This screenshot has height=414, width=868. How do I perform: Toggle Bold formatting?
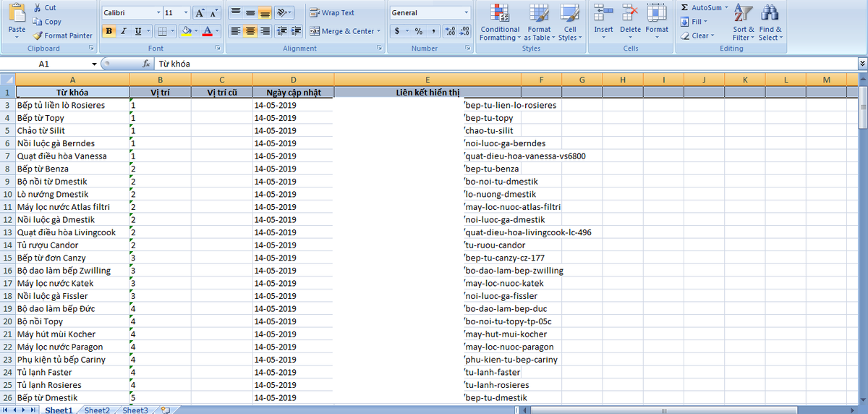(x=109, y=31)
